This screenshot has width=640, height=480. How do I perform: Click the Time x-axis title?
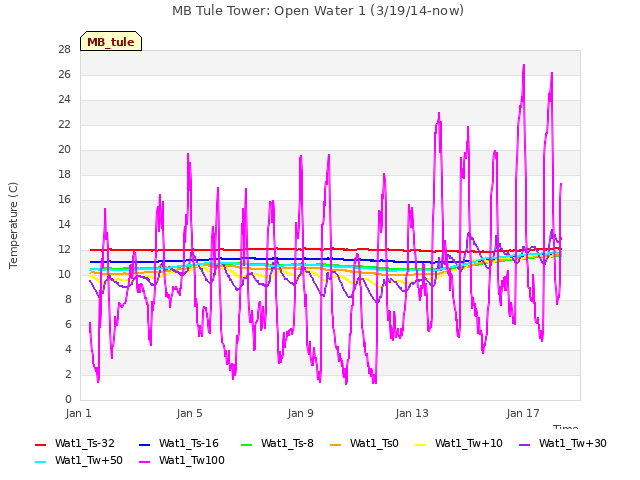click(565, 427)
